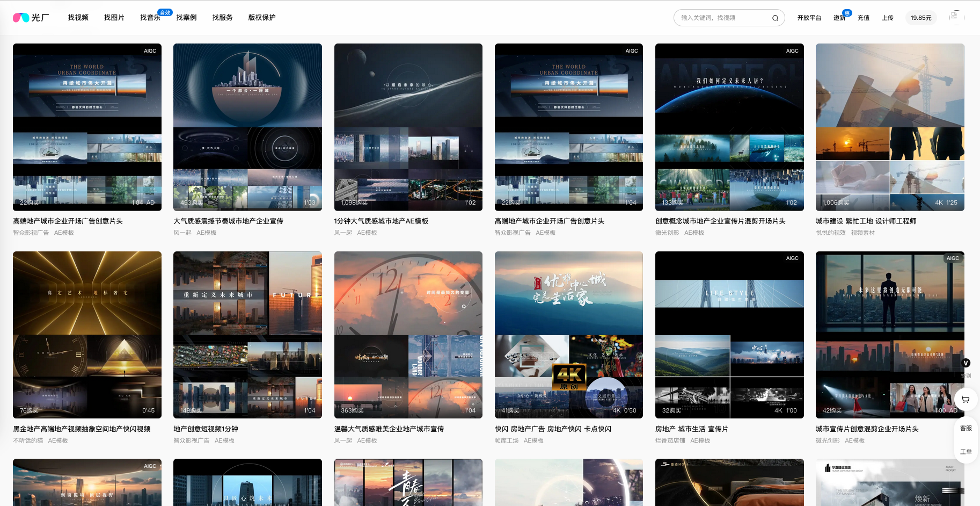
Task: Open the 找图片 menu
Action: 114,18
